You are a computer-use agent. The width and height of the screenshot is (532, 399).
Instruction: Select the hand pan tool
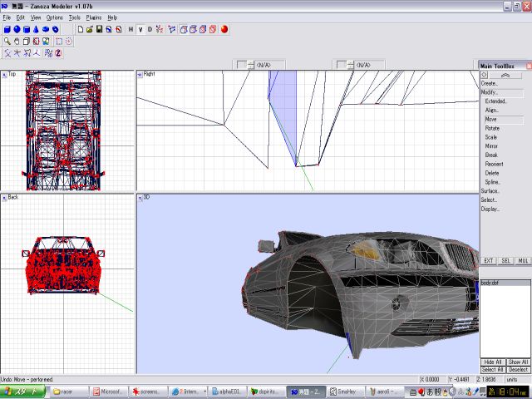click(17, 41)
